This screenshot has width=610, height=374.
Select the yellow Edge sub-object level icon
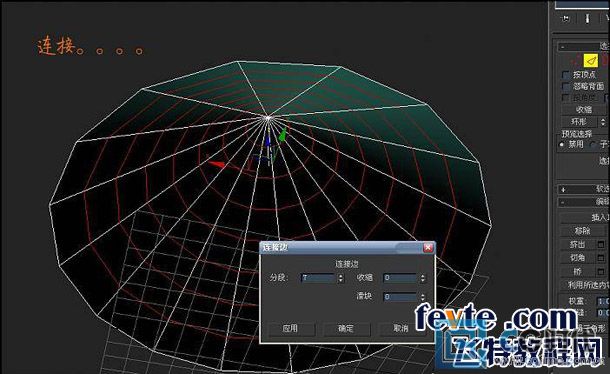tap(591, 61)
